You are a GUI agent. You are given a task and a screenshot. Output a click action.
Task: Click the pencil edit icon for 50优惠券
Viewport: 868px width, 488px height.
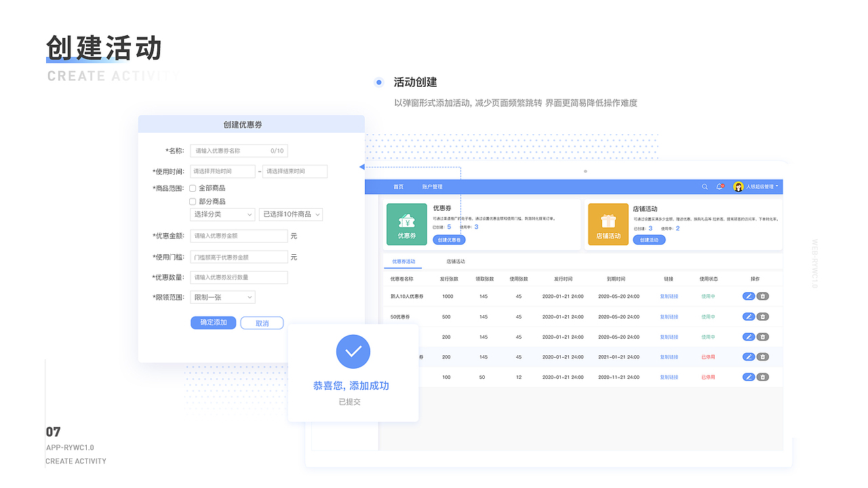[x=749, y=317]
